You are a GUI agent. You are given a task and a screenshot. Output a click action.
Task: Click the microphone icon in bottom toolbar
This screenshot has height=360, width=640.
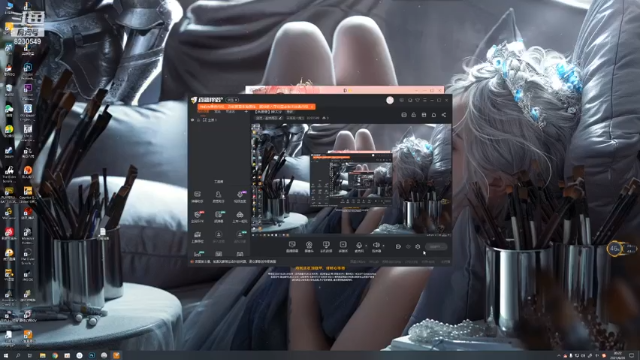[359, 245]
